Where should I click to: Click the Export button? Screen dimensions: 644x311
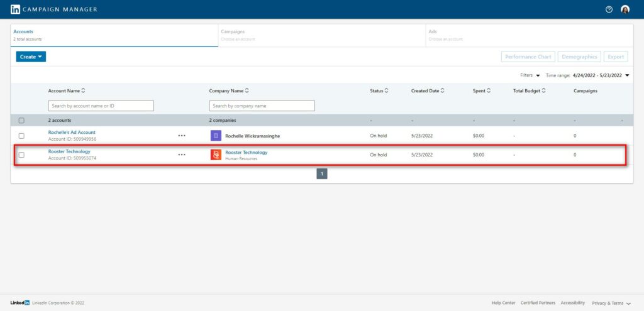(616, 57)
